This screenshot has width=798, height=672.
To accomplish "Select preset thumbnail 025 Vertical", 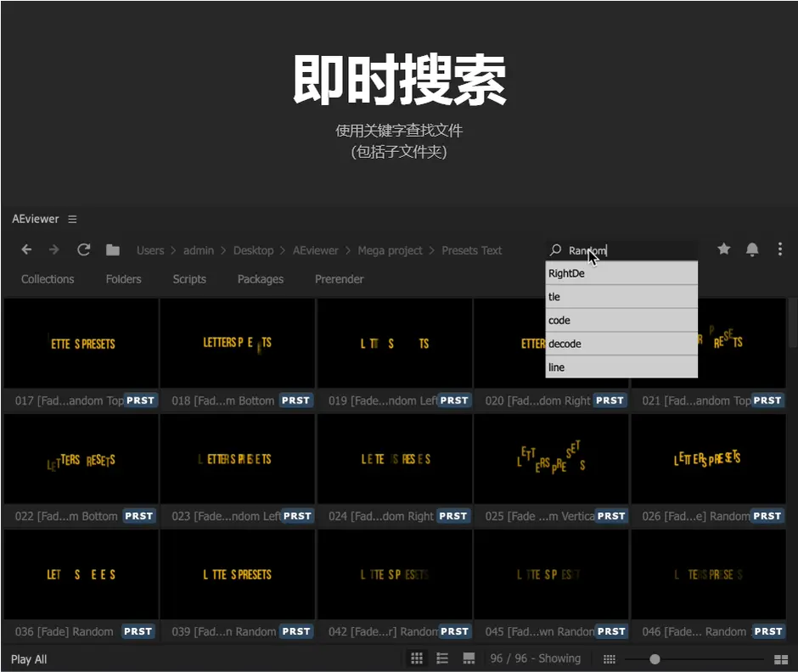I will pyautogui.click(x=551, y=459).
